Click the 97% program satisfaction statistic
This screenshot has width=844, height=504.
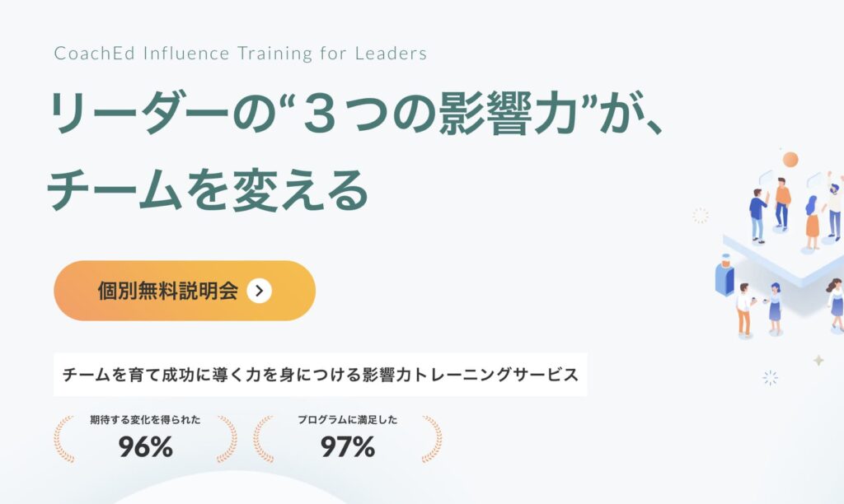click(x=348, y=446)
